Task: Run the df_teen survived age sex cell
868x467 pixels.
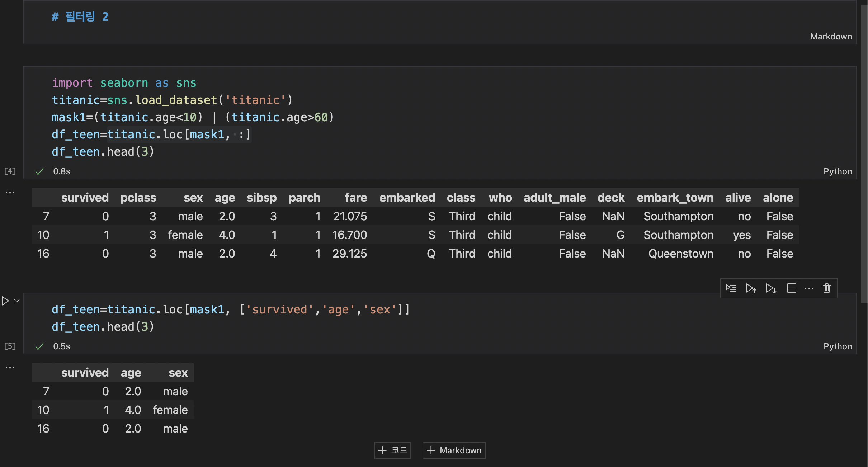Action: [x=5, y=301]
